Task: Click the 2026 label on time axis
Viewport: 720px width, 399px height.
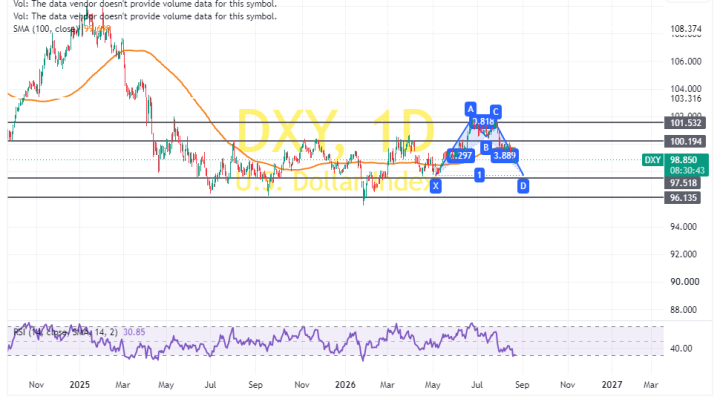Action: click(345, 385)
